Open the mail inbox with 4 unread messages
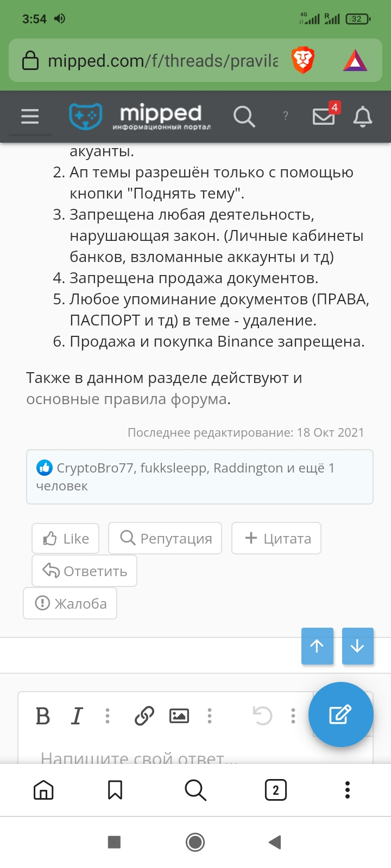391x868 pixels. (324, 115)
